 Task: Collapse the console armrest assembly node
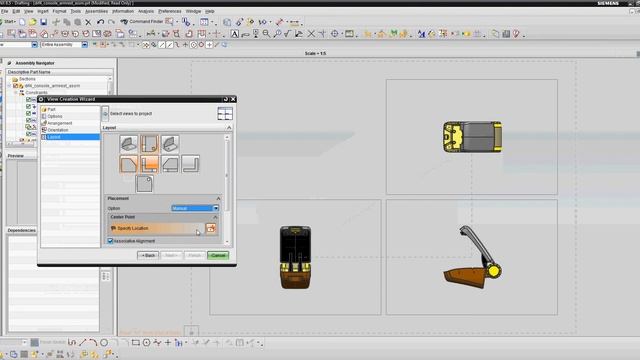(x=9, y=86)
